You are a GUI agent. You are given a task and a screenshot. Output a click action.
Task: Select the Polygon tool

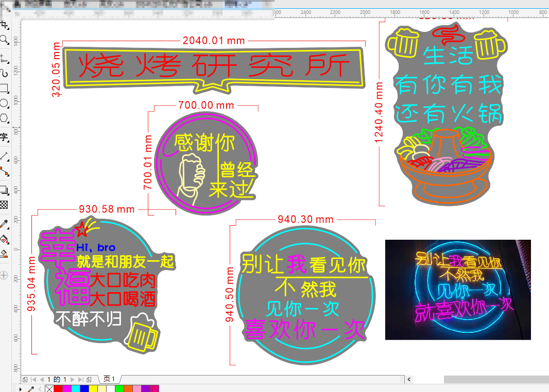click(x=4, y=118)
